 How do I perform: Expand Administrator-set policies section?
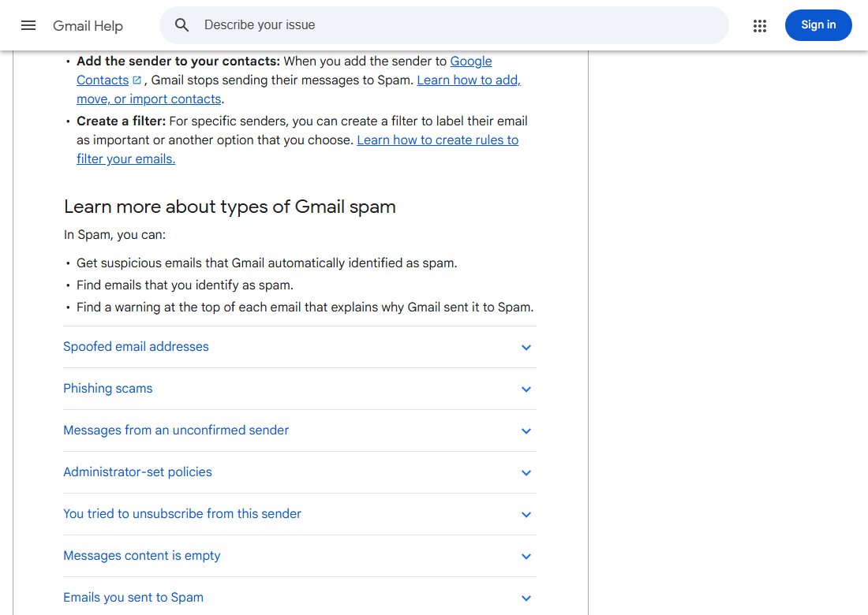[x=300, y=472]
